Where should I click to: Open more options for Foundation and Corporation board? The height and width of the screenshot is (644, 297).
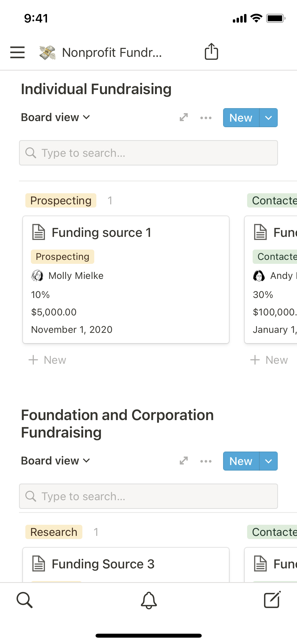[206, 461]
